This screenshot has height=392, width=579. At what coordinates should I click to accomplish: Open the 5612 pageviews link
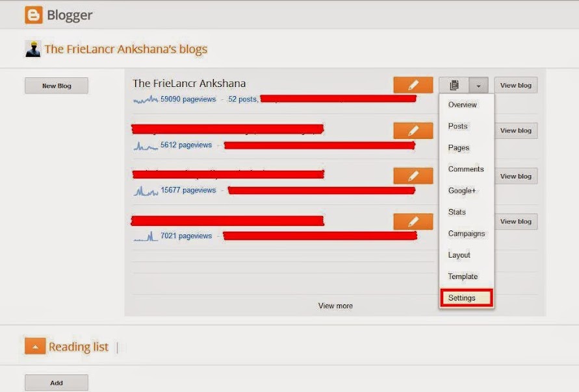[186, 145]
